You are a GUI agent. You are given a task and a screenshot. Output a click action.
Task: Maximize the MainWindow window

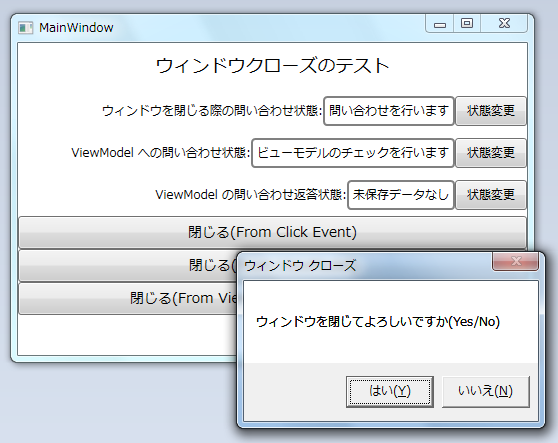[467, 24]
